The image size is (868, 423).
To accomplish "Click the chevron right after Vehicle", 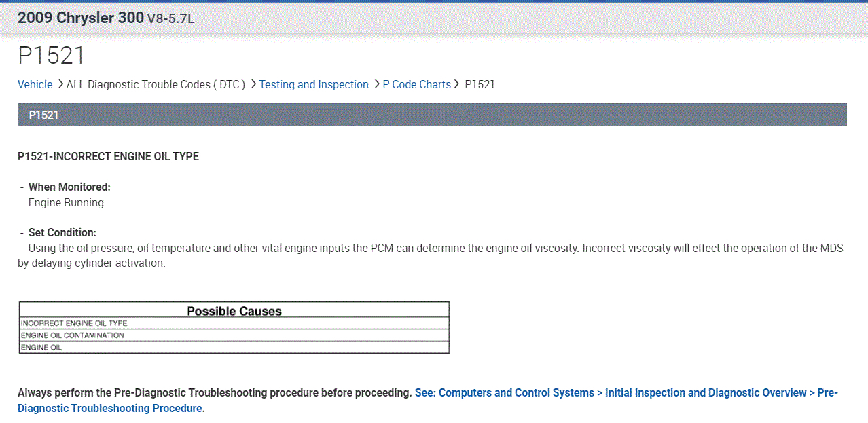I will coord(60,84).
